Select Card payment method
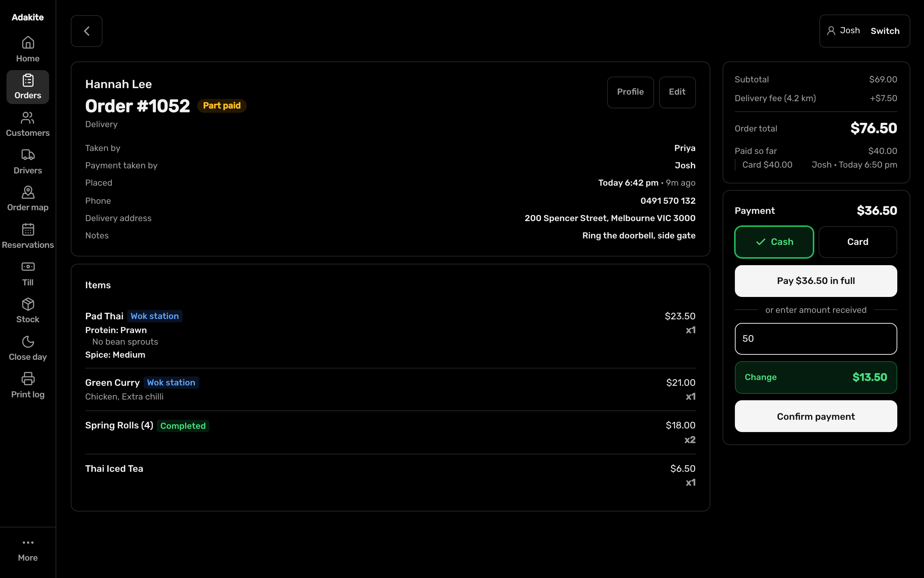The height and width of the screenshot is (578, 924). click(x=858, y=242)
